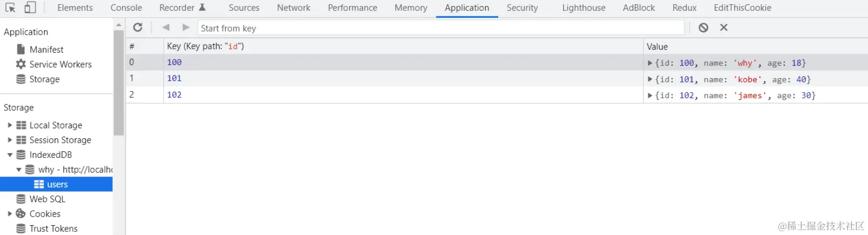Open the Lighthouse tab
This screenshot has height=235, width=868.
pos(583,8)
